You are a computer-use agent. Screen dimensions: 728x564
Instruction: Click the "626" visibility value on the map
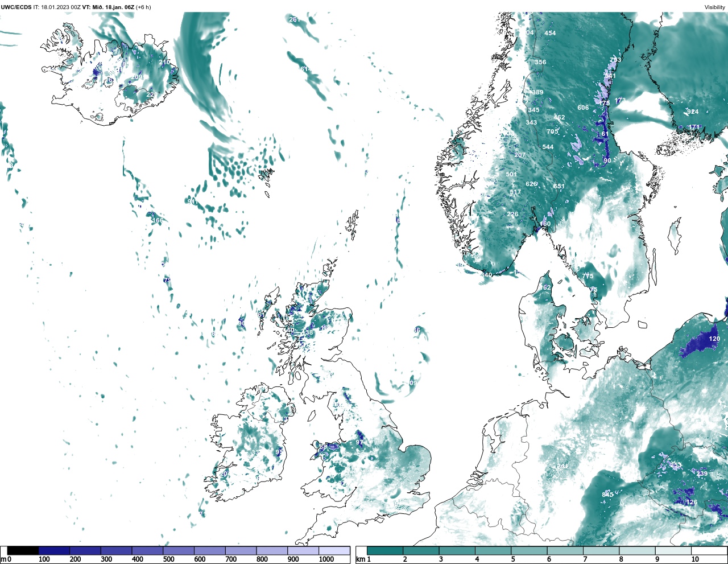click(x=531, y=184)
